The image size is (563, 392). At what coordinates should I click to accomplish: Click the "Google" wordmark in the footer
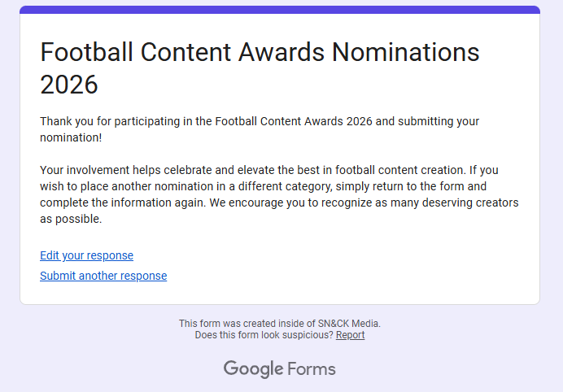coord(254,369)
